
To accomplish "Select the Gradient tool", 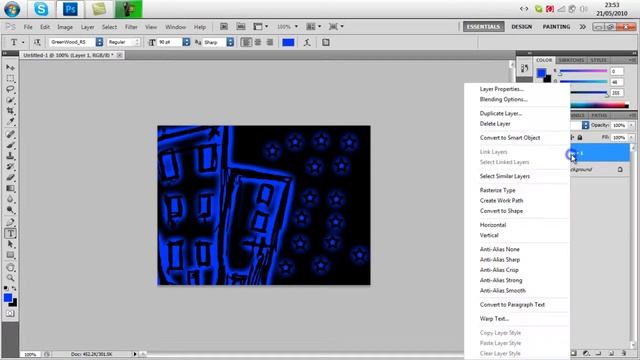I will [x=10, y=188].
